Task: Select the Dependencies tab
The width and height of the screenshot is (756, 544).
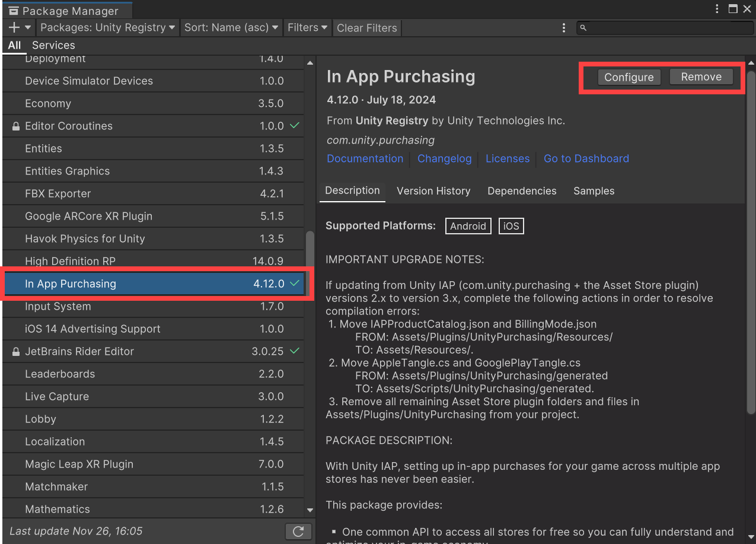Action: [522, 191]
